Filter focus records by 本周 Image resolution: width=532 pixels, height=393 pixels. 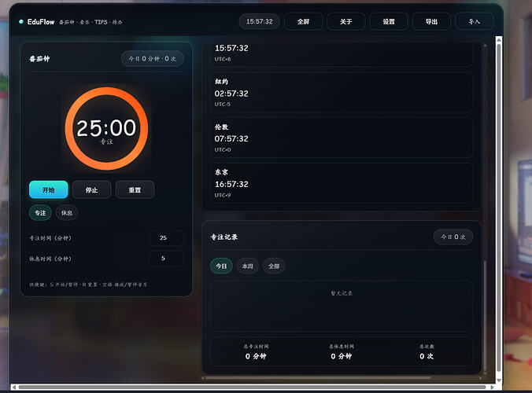coord(248,266)
